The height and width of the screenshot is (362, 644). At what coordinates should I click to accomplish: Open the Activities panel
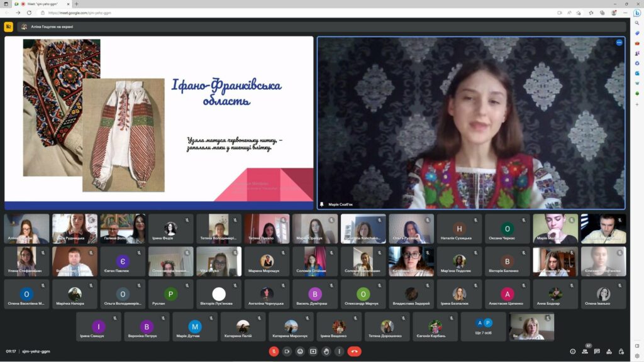[x=609, y=351]
